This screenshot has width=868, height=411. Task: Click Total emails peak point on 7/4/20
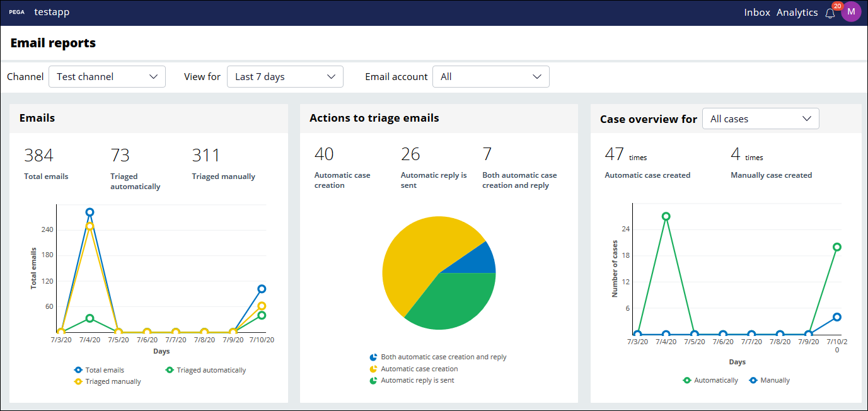pyautogui.click(x=90, y=212)
